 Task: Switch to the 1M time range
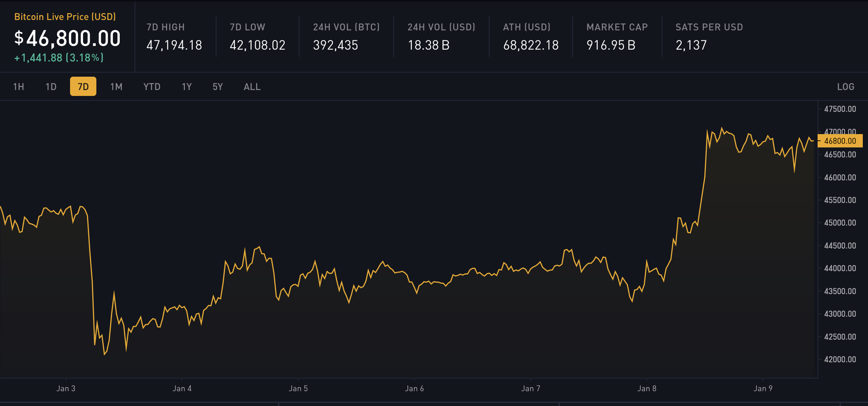tap(116, 87)
